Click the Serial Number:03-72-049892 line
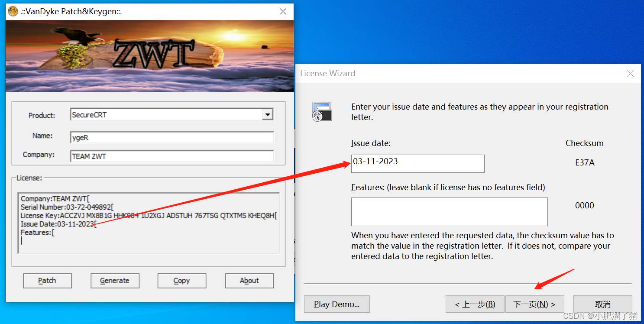The image size is (644, 324). coord(67,207)
